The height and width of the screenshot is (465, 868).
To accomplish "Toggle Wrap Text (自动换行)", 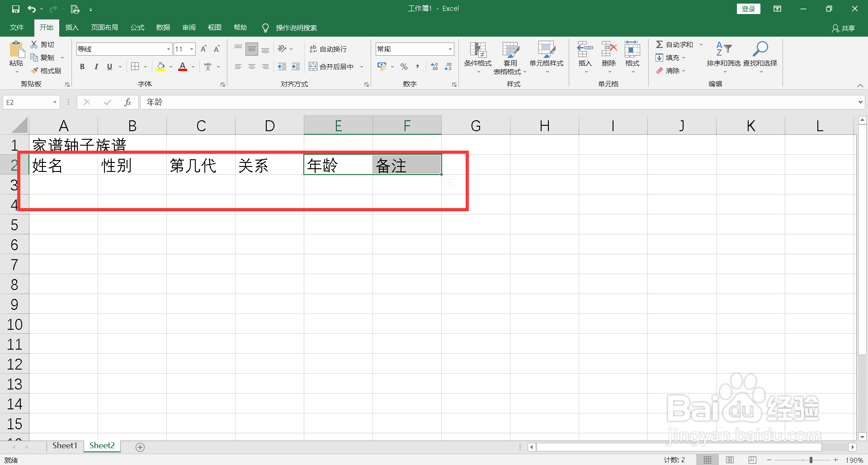I will (329, 48).
